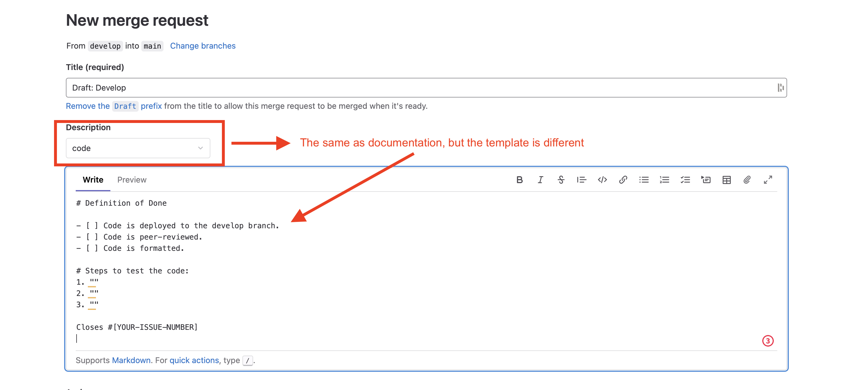
Task: Add a collapsible section via the toolbar
Action: 706,180
